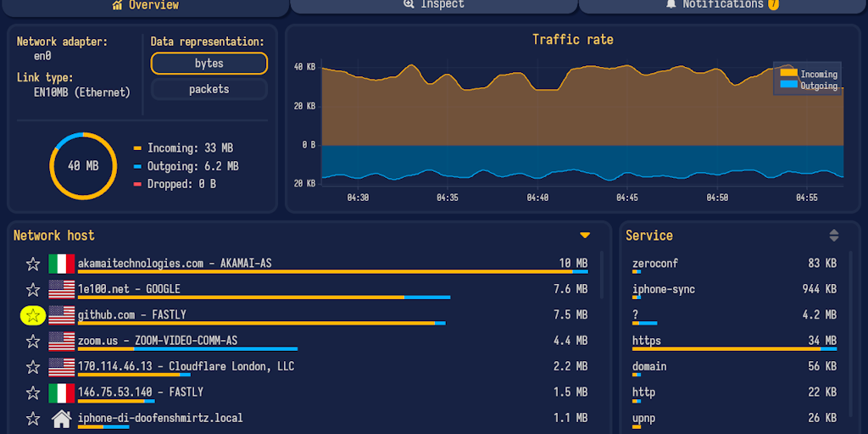Click network adapter en0 value
This screenshot has width=868, height=434.
point(42,56)
